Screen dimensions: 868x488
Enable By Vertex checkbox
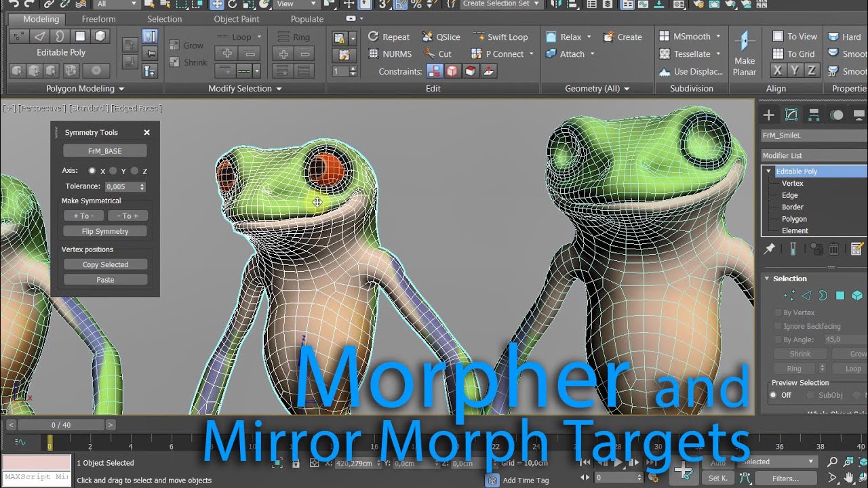778,312
